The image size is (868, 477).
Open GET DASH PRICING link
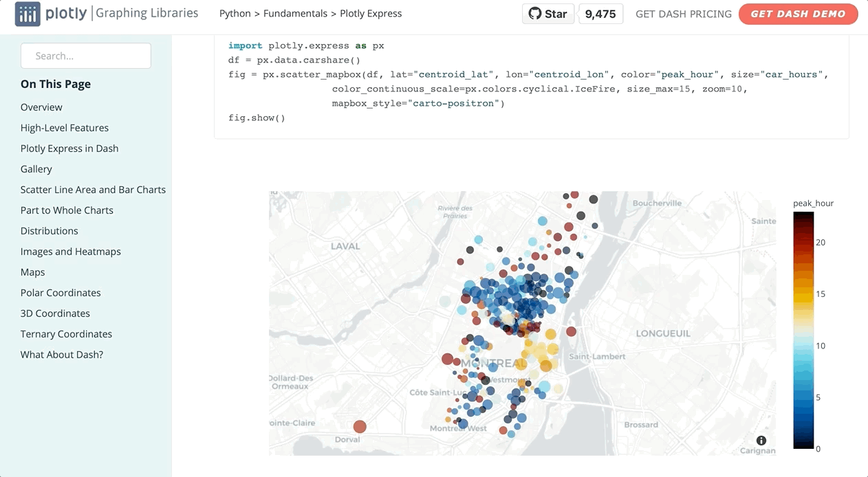(x=684, y=14)
